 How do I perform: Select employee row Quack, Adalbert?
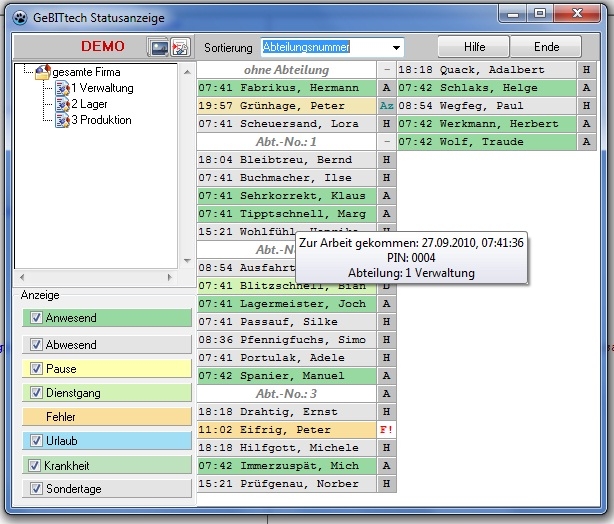point(487,70)
